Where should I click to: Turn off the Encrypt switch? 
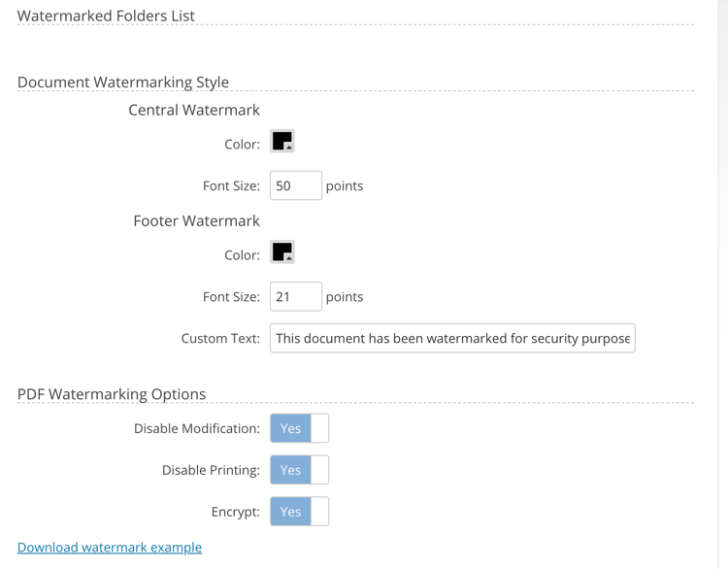(x=299, y=512)
